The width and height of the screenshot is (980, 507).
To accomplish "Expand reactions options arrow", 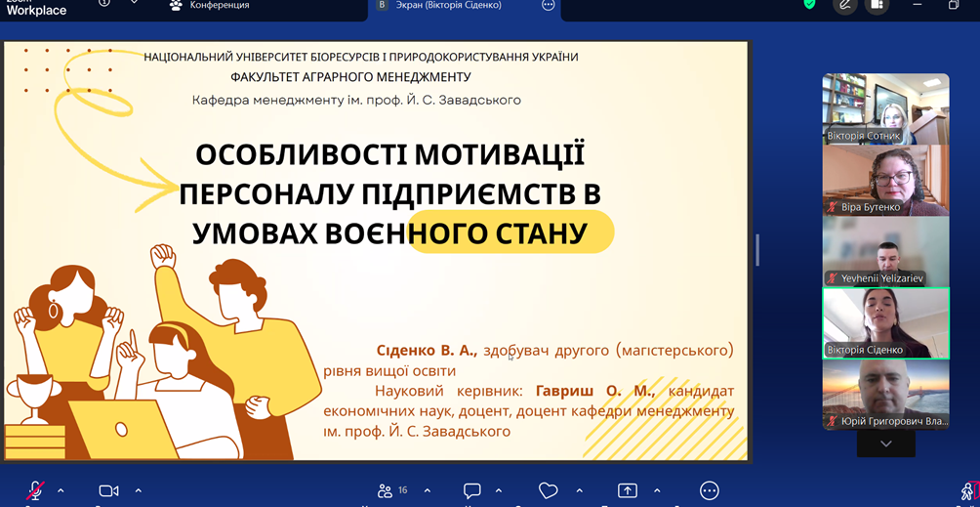I will coord(580,490).
